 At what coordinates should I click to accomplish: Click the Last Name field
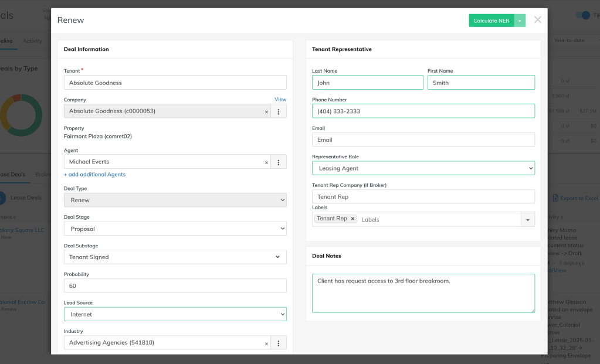coord(367,83)
